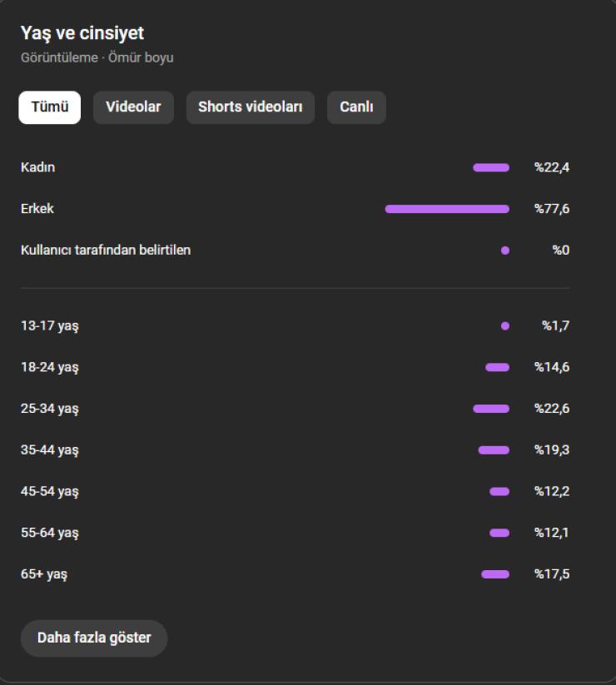
Task: Click the %77,6 value
Action: (x=552, y=209)
